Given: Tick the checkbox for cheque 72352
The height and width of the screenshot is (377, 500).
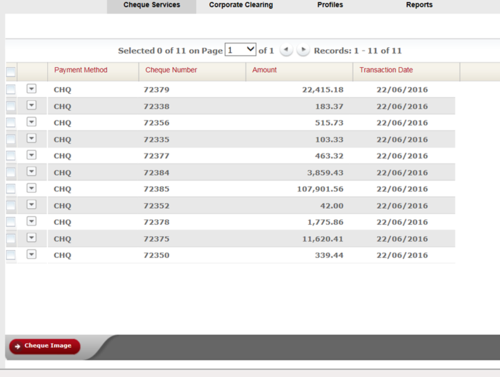Looking at the screenshot, I should (x=11, y=205).
